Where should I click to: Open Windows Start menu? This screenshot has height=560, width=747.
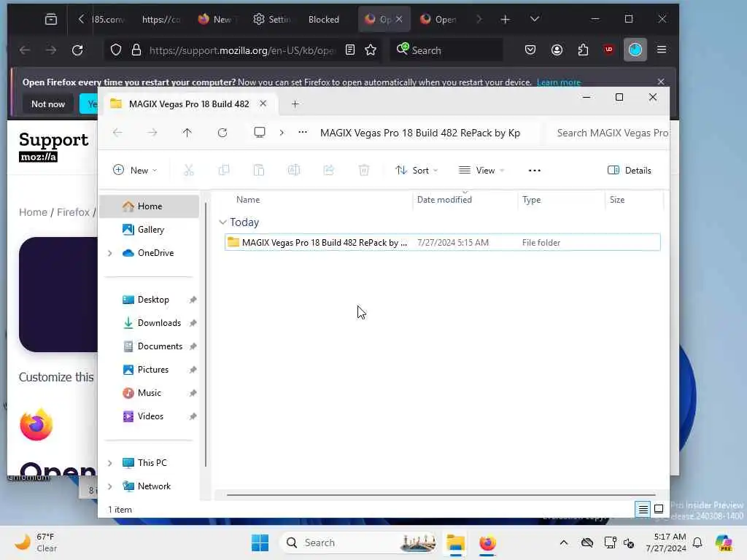pyautogui.click(x=260, y=542)
